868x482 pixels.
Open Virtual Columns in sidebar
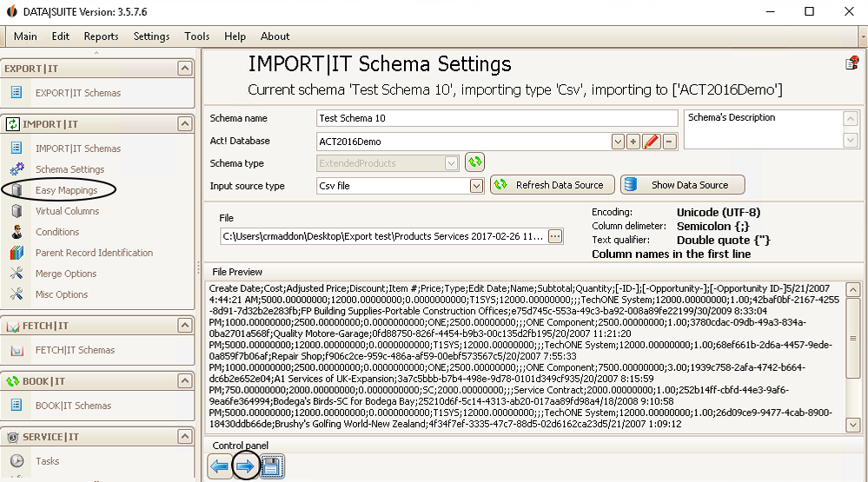tap(67, 211)
